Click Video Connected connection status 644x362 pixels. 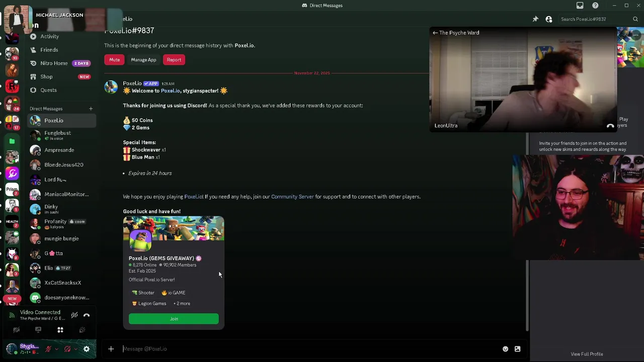tap(40, 312)
